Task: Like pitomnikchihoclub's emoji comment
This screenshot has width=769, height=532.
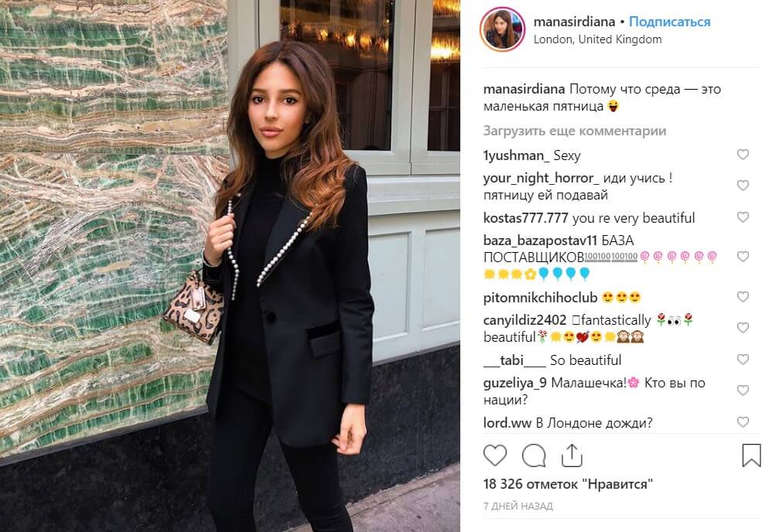Action: pos(743,297)
